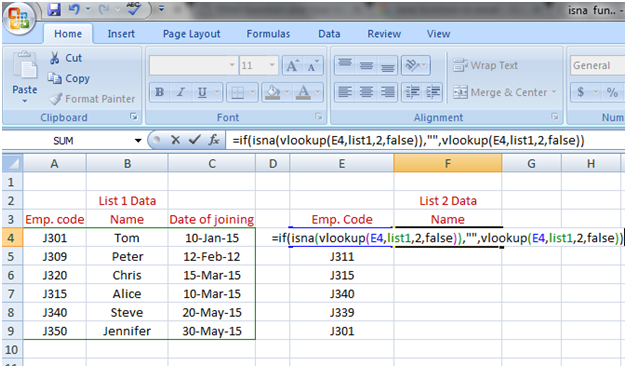Toggle Italic formatting

tap(181, 92)
